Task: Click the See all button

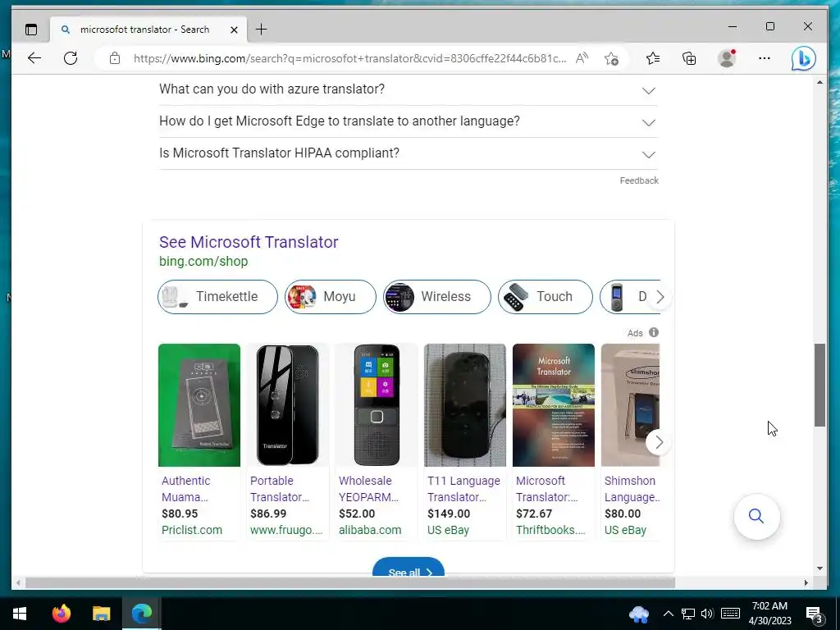Action: pos(409,568)
